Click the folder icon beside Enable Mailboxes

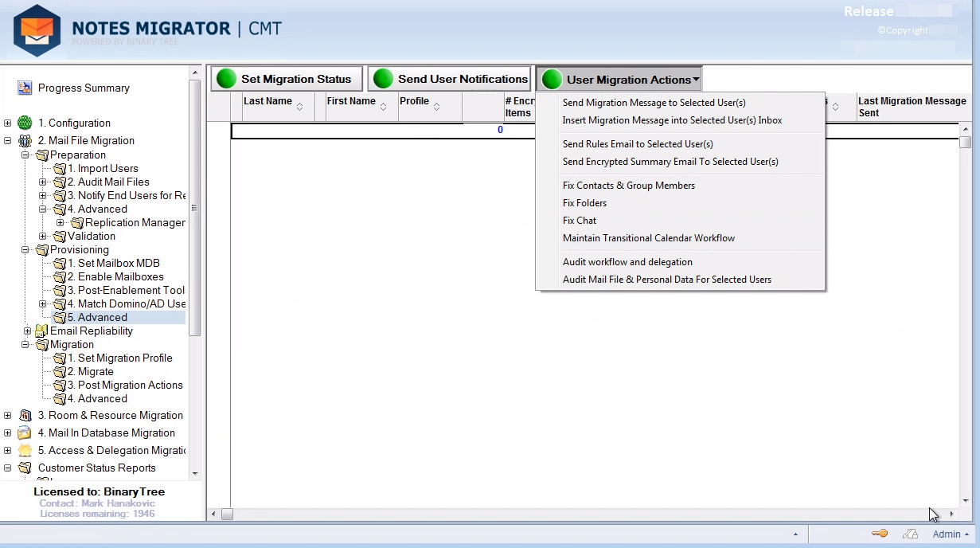point(60,276)
